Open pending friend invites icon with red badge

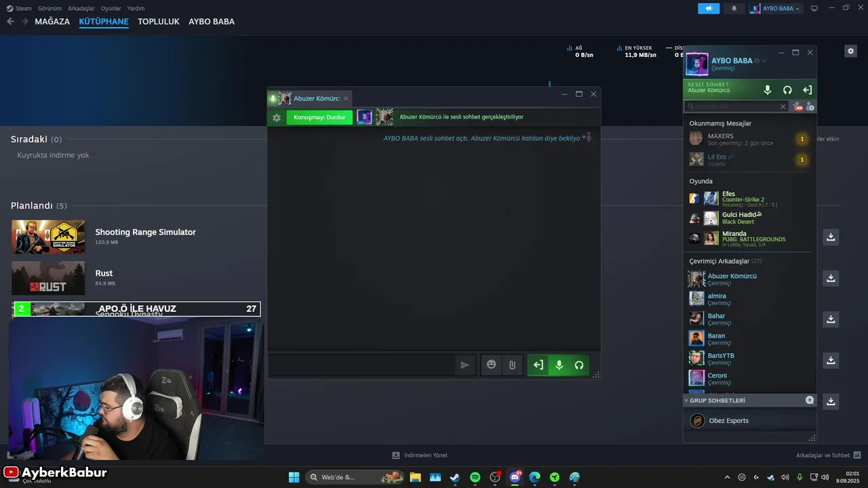click(797, 106)
